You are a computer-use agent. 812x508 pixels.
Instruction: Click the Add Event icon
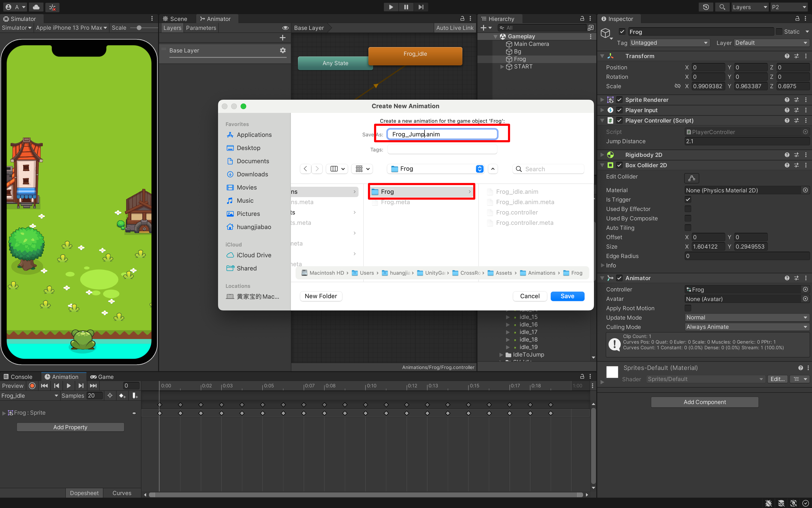(x=135, y=396)
